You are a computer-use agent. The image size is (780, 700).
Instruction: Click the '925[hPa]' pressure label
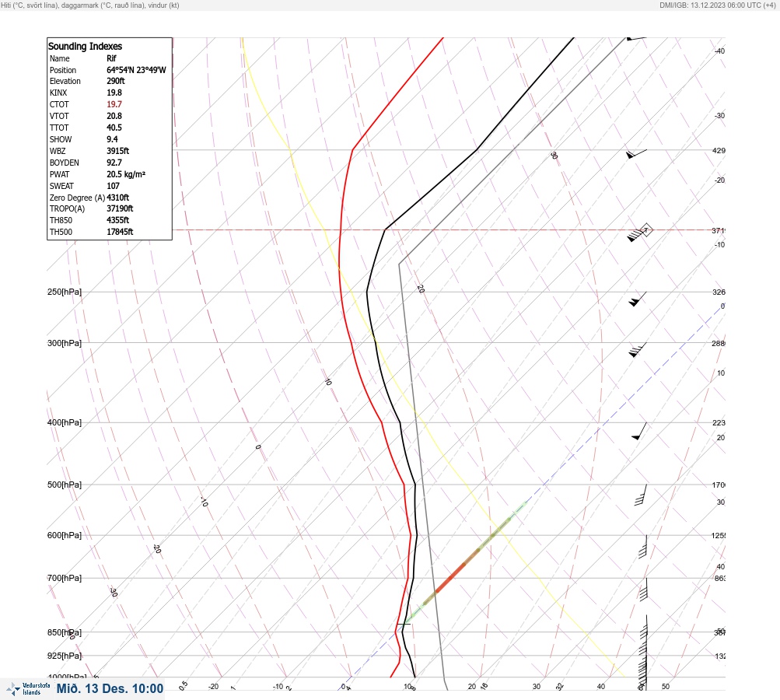coord(65,656)
